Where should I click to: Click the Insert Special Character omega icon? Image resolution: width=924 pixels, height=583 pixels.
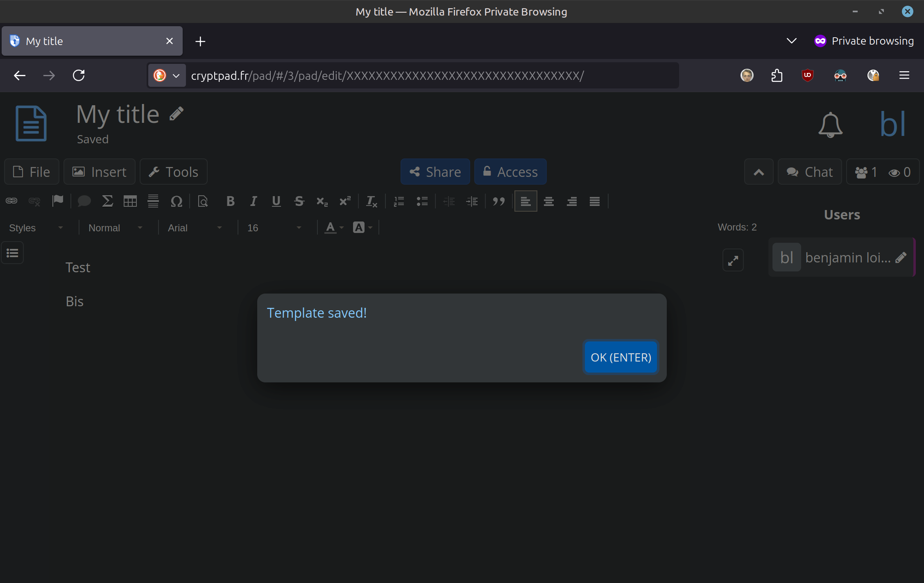coord(176,201)
